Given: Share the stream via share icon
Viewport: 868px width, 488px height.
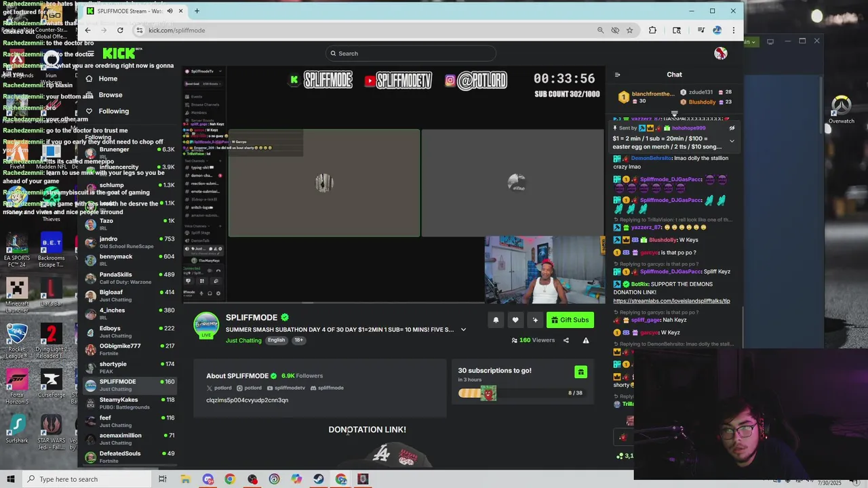Looking at the screenshot, I should 566,340.
